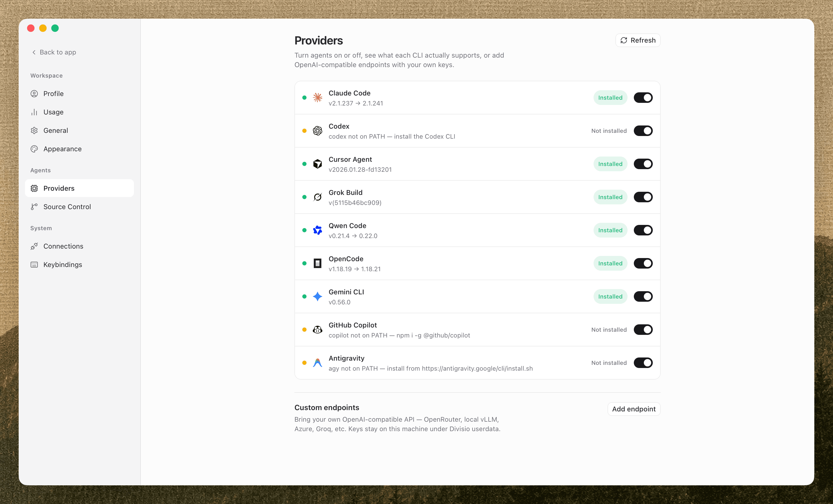This screenshot has width=833, height=504.
Task: Click the Providers chip icon
Action: [x=34, y=188]
